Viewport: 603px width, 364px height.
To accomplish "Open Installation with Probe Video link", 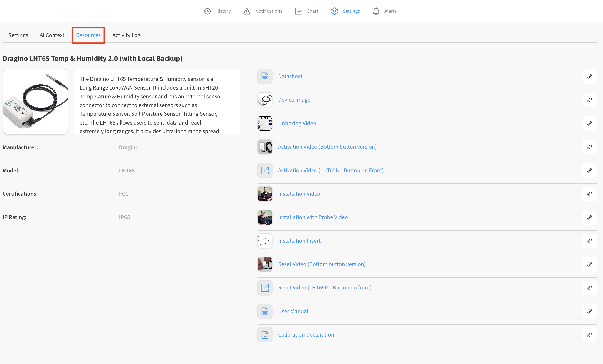I will (313, 217).
